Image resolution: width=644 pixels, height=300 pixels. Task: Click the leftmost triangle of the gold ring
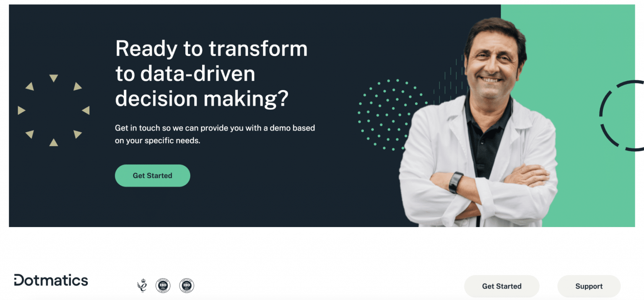point(21,110)
